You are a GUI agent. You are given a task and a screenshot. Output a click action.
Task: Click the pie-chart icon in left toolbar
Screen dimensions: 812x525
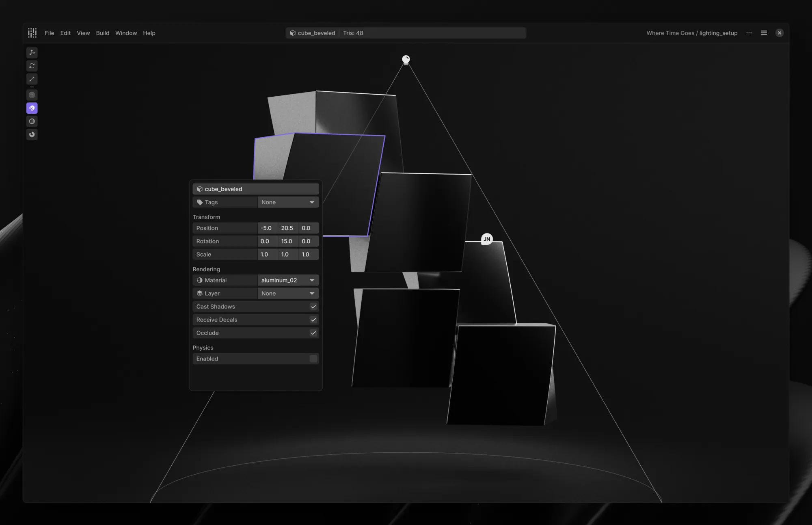(32, 134)
